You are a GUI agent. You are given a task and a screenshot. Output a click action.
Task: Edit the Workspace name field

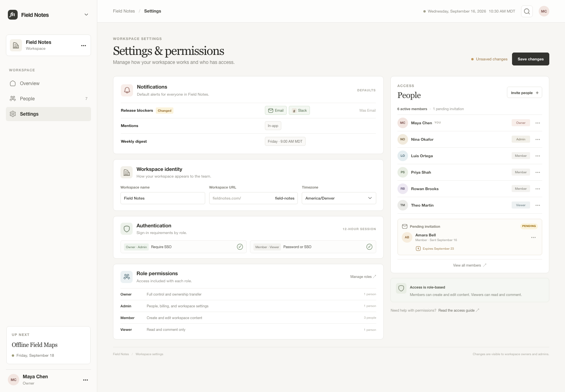click(x=163, y=198)
